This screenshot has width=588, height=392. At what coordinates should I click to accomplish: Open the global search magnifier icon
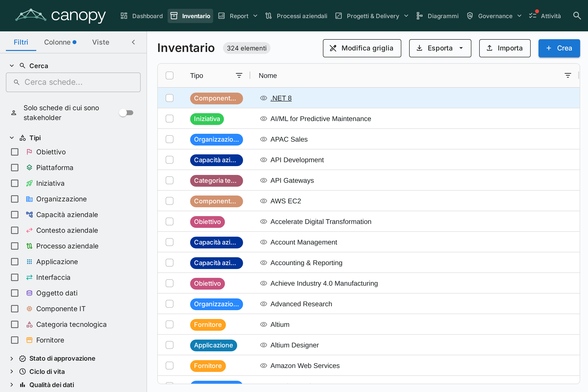(577, 16)
